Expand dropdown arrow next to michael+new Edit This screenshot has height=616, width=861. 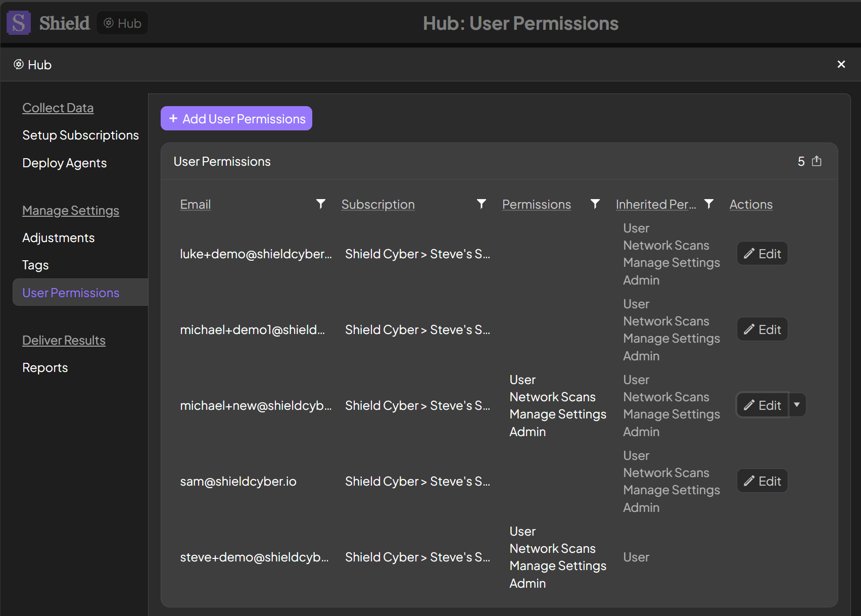pos(797,405)
